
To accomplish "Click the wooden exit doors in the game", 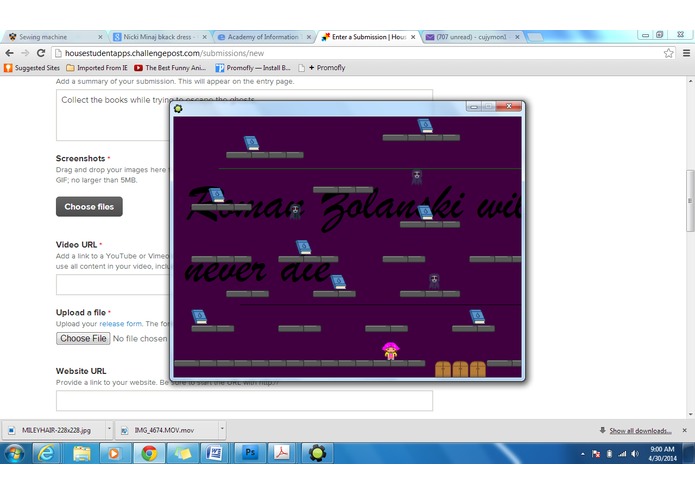I will pos(460,369).
